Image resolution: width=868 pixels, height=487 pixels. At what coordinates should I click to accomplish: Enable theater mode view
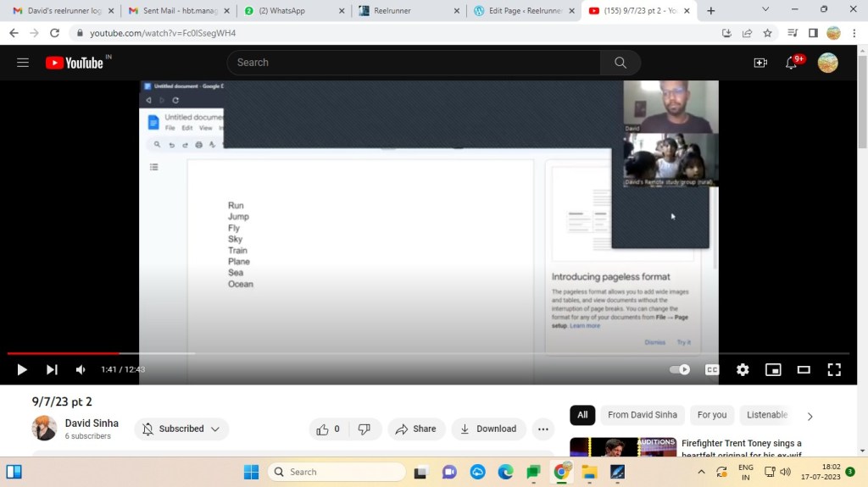pyautogui.click(x=804, y=369)
